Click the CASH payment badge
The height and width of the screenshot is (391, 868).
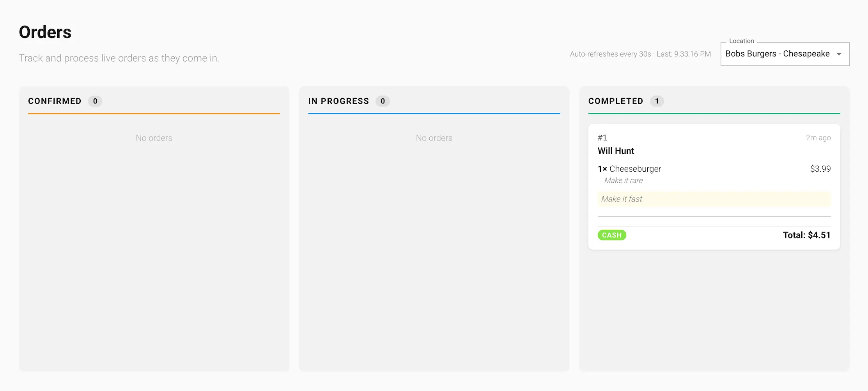pyautogui.click(x=612, y=235)
